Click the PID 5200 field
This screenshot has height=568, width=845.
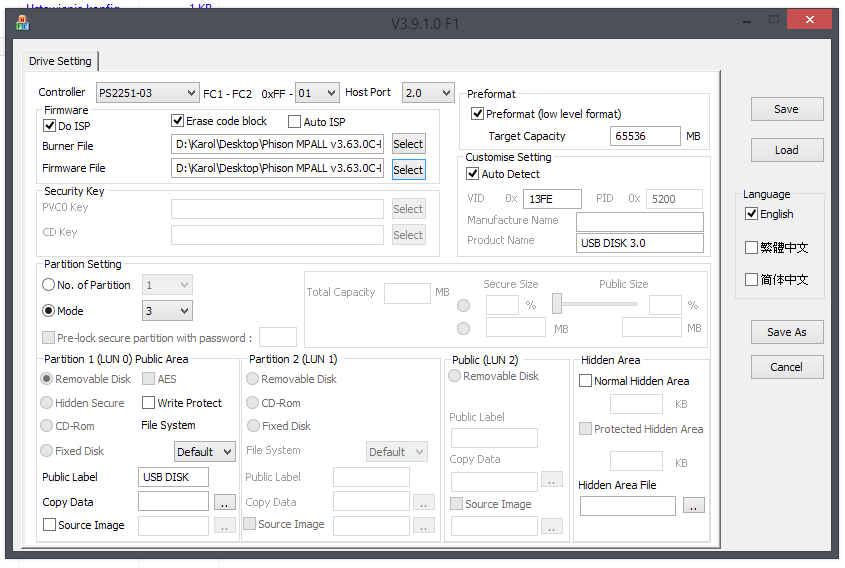674,199
